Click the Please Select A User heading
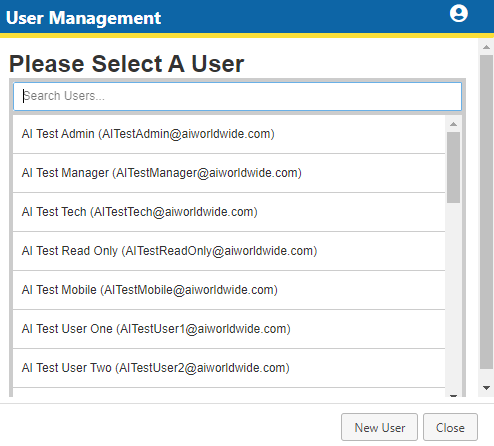The image size is (494, 446). pyautogui.click(x=127, y=64)
